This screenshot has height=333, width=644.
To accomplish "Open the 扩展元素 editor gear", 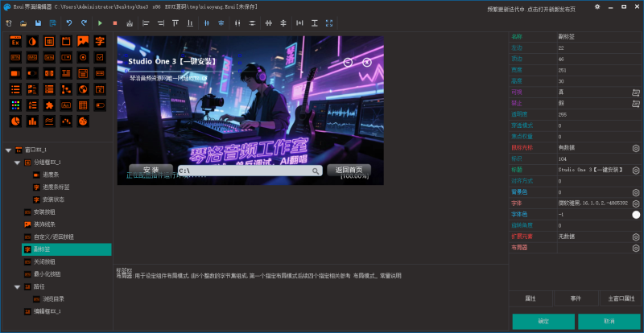I will [x=636, y=236].
